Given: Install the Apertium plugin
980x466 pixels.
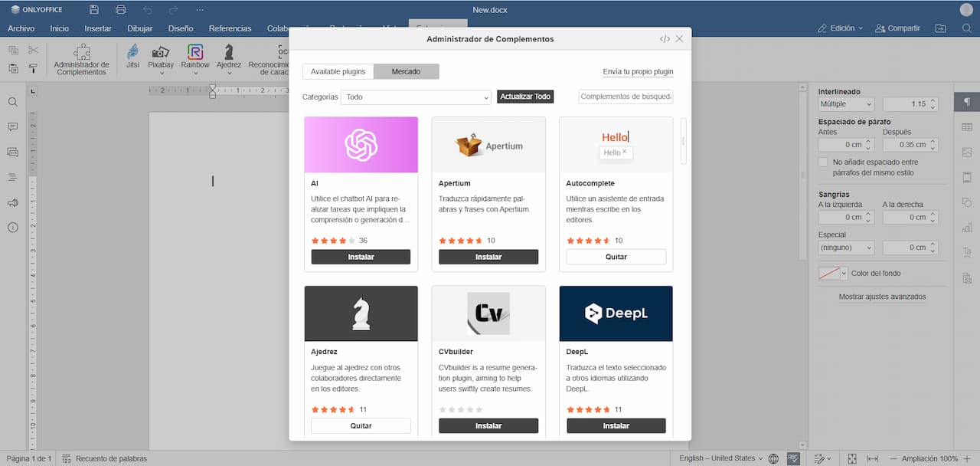Looking at the screenshot, I should coord(488,257).
